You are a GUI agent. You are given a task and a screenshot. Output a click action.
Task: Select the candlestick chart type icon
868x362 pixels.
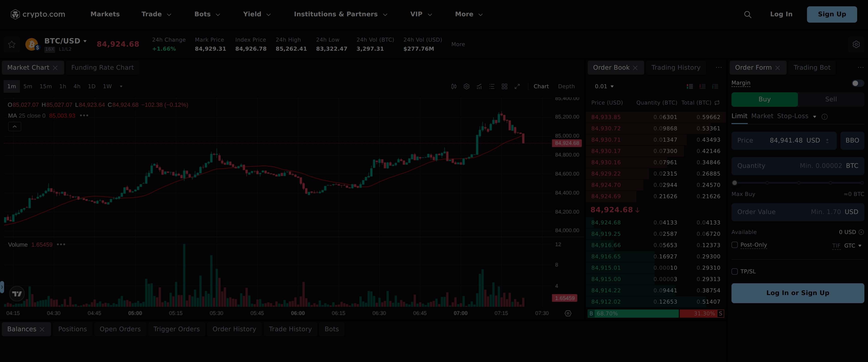pos(454,86)
